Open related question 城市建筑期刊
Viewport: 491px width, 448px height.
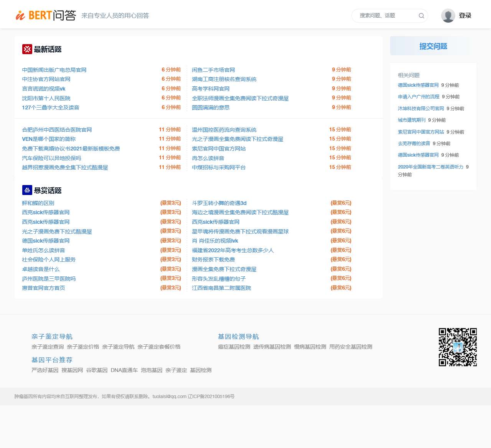coord(412,120)
